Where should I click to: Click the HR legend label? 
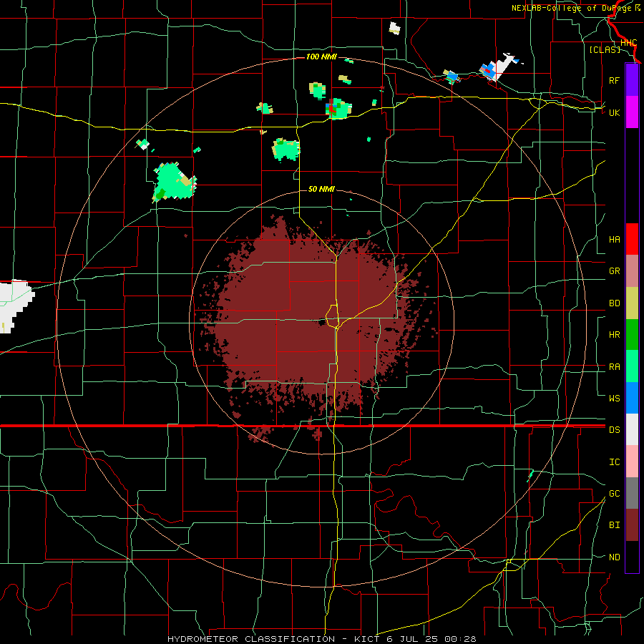coord(614,335)
